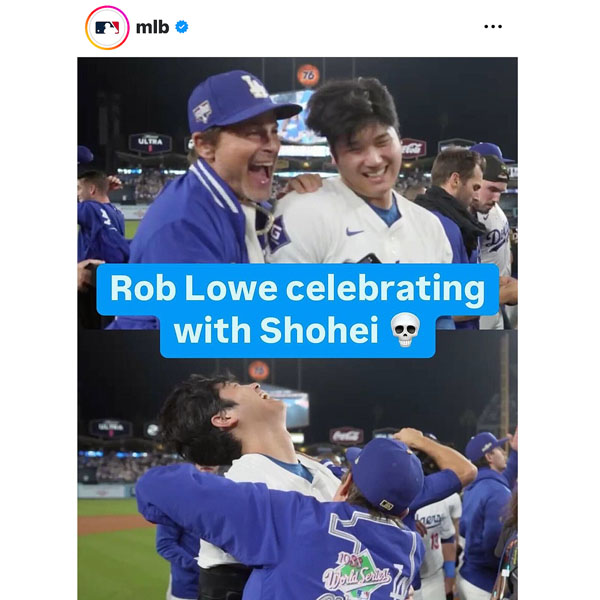
Task: Click the orange 76 logo in bottom photo
Action: click(x=259, y=370)
